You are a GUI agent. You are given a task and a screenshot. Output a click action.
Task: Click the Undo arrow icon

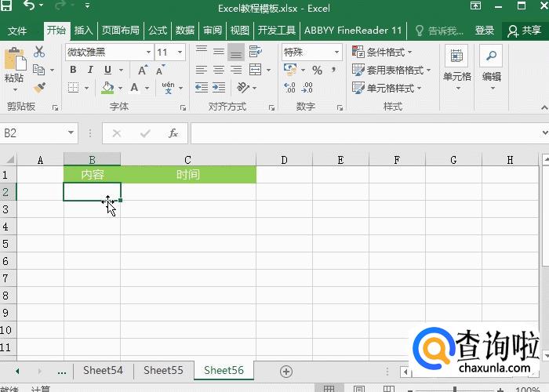click(x=30, y=5)
